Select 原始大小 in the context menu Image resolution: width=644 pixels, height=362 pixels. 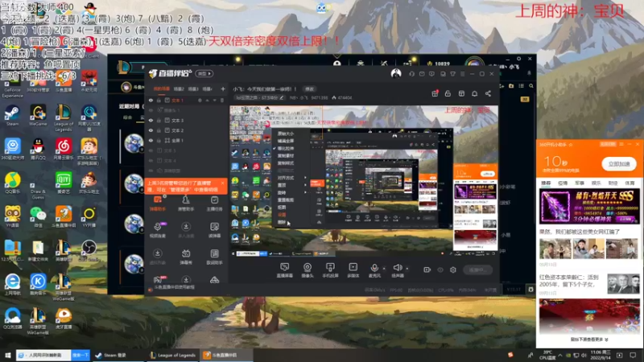tap(286, 134)
